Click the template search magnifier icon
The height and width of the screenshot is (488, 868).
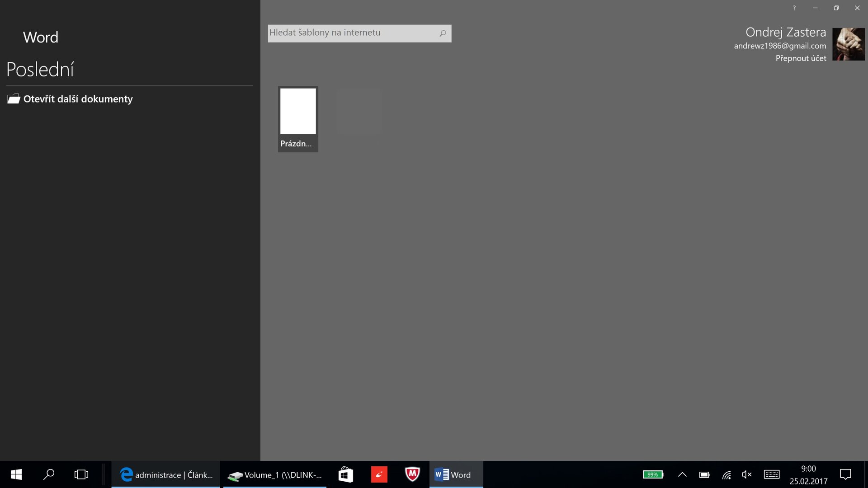point(443,33)
